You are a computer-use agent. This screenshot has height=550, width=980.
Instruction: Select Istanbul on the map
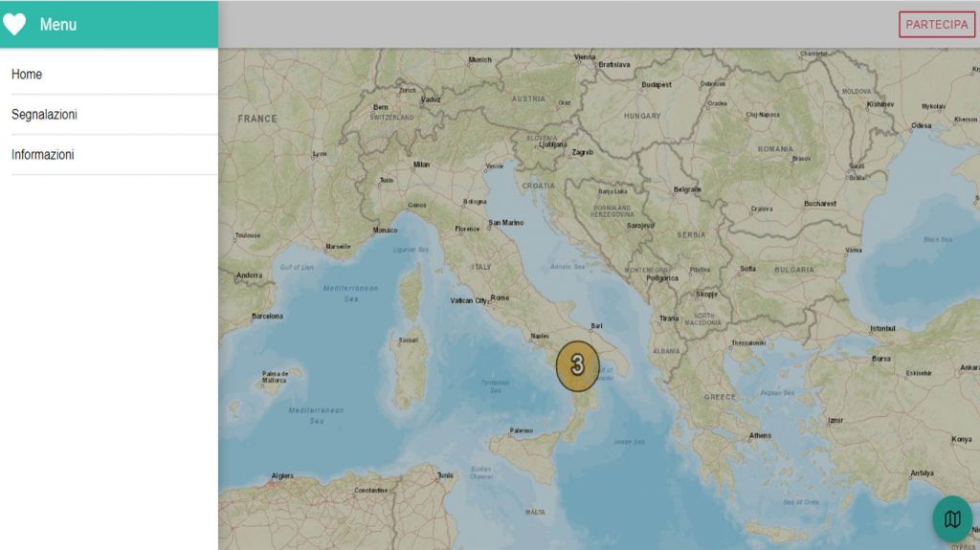[x=881, y=328]
